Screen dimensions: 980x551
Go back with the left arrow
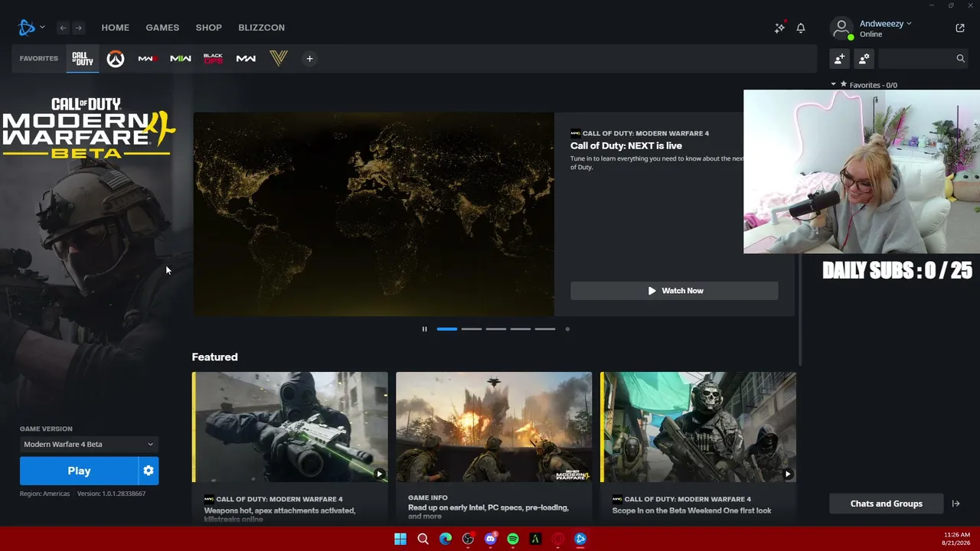(63, 28)
